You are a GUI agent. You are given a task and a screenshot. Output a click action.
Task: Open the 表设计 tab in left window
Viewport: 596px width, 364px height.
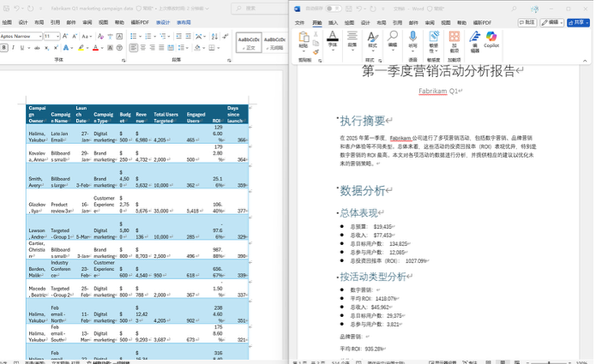(162, 22)
